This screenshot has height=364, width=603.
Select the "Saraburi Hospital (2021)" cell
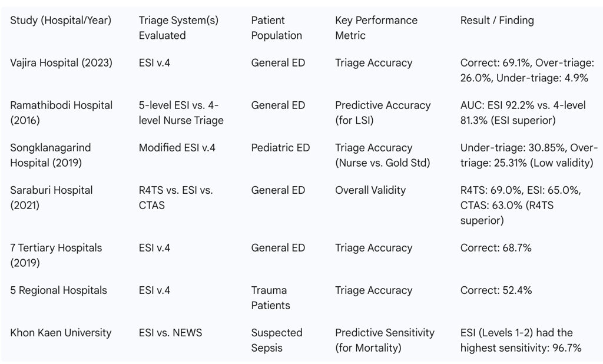click(x=51, y=197)
